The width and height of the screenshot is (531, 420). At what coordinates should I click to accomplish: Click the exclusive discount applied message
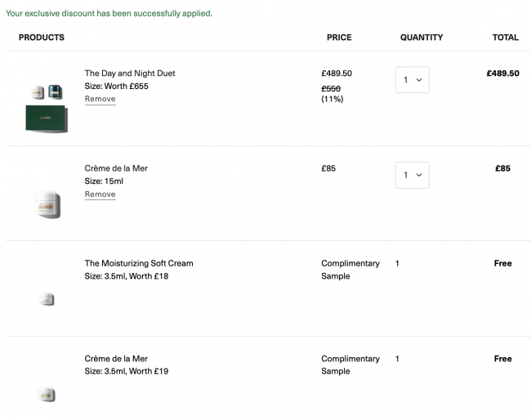(109, 14)
